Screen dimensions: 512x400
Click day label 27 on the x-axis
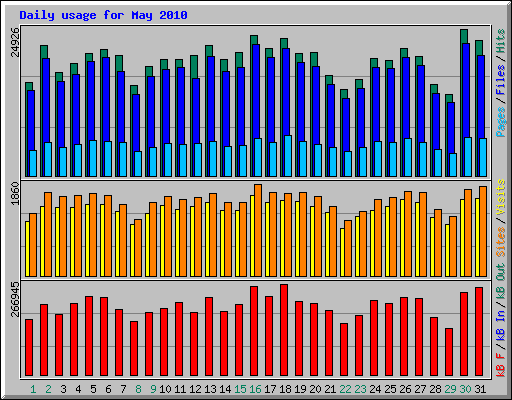[x=420, y=389]
